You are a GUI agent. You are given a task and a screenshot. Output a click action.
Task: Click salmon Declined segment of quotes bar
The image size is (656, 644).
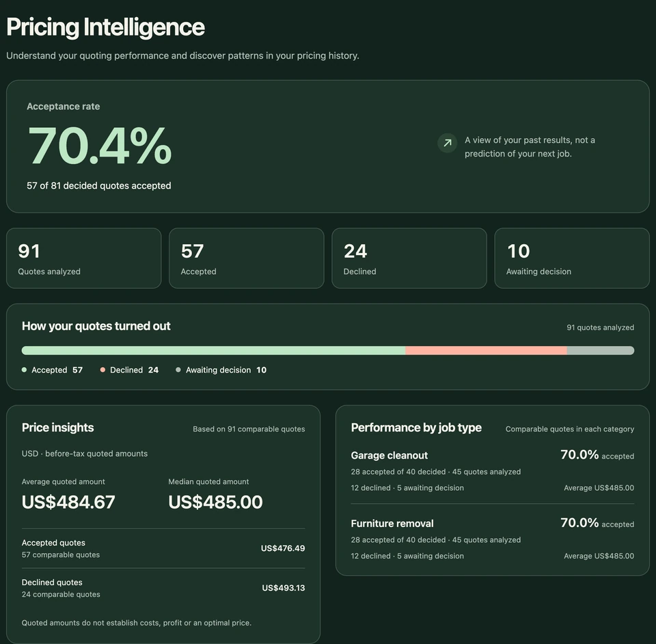[x=486, y=350]
